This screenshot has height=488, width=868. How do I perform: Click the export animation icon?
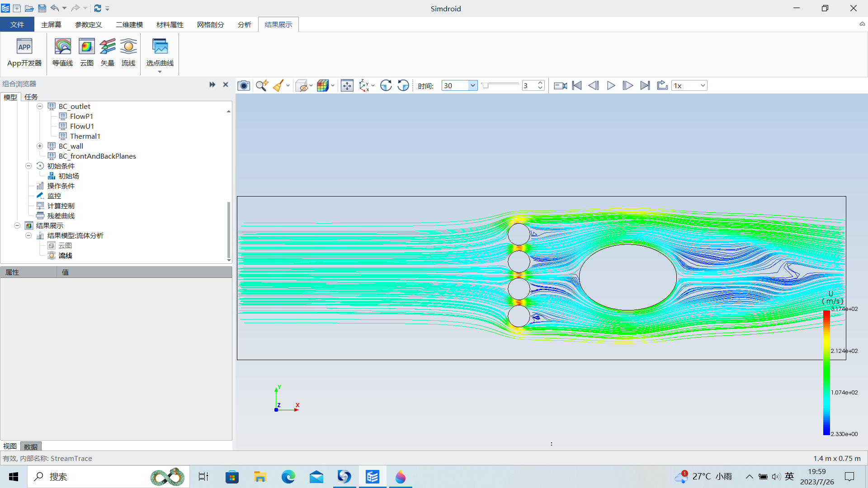pos(662,85)
